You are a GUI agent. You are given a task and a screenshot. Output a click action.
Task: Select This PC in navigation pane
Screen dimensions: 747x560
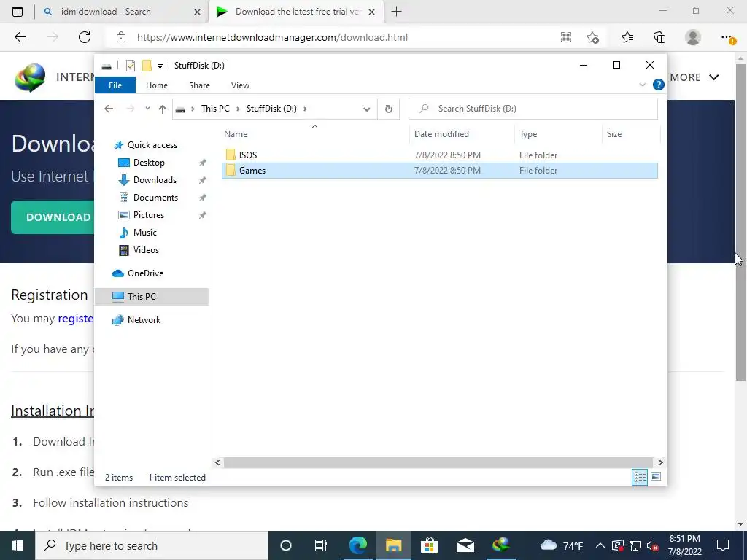152,296
